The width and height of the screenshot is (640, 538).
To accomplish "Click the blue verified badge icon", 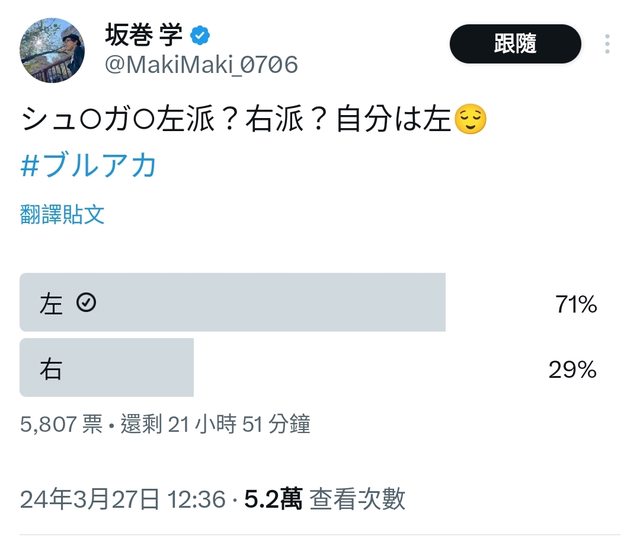I will point(201,36).
